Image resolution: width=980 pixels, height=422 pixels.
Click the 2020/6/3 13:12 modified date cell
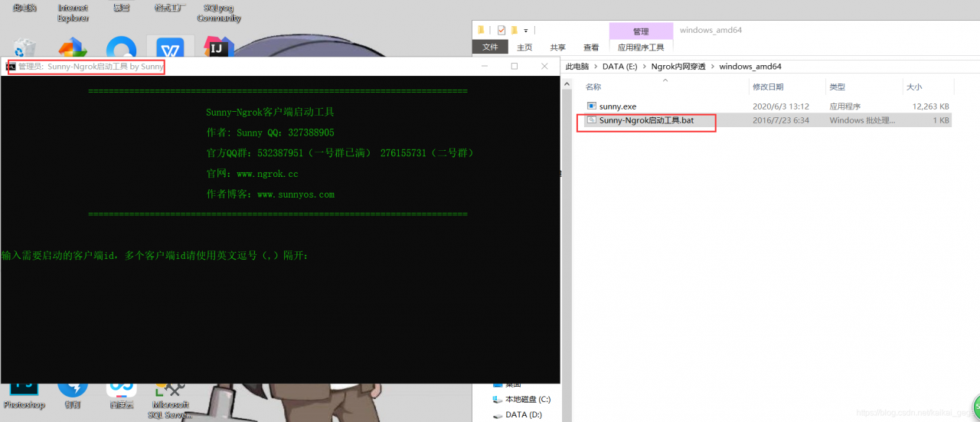[x=781, y=106]
